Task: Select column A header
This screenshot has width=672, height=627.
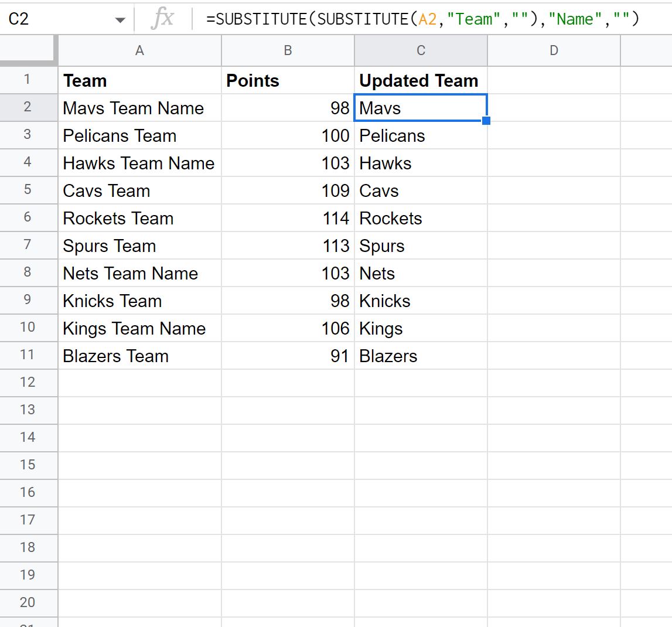Action: coord(139,50)
